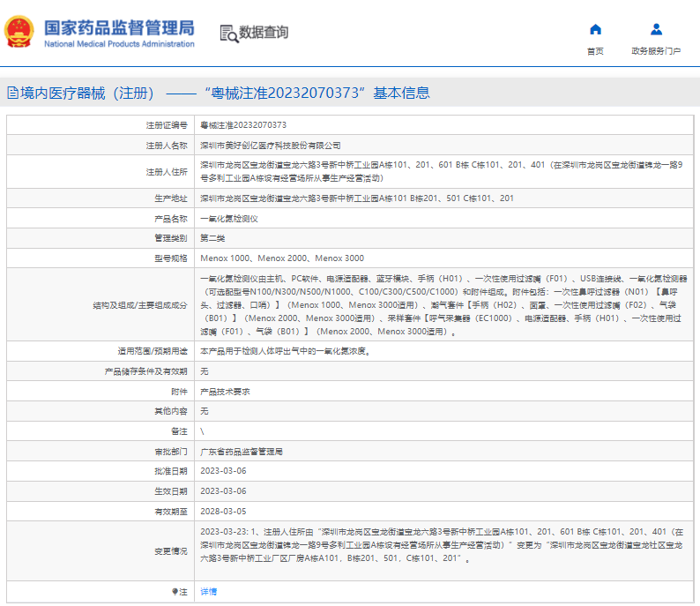The image size is (700, 606).
Task: Click the 生产地址 label cell
Action: pos(101,198)
